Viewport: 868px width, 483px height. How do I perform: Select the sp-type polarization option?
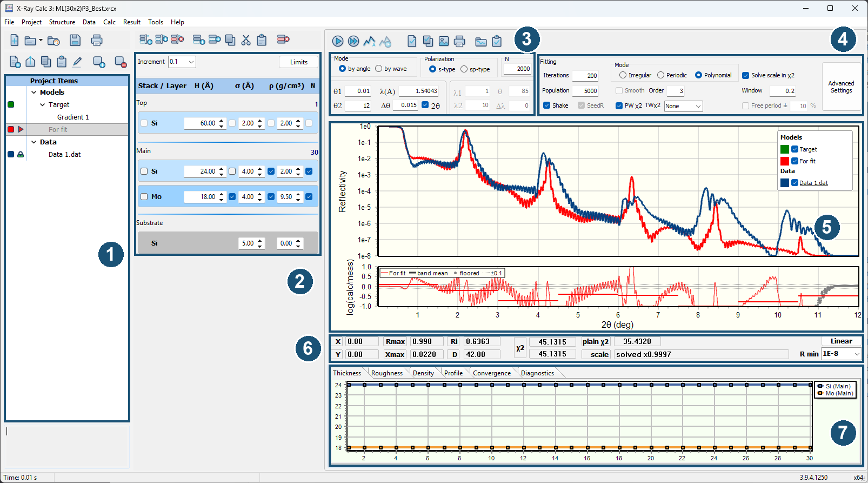pos(464,69)
